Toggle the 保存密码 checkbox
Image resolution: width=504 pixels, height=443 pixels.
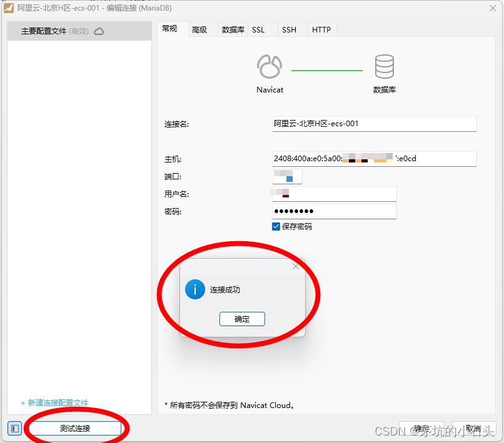pyautogui.click(x=276, y=226)
